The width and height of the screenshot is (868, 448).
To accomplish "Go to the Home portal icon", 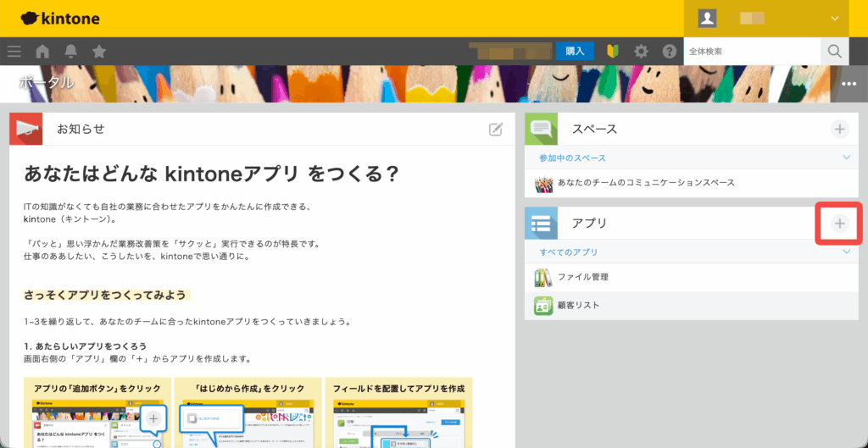I will [x=42, y=51].
